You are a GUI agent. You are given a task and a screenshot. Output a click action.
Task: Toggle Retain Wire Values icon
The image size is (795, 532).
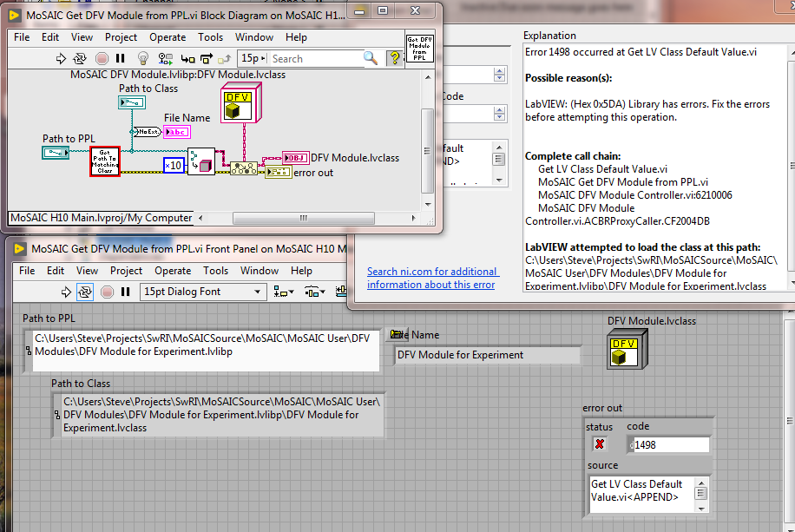coord(165,59)
